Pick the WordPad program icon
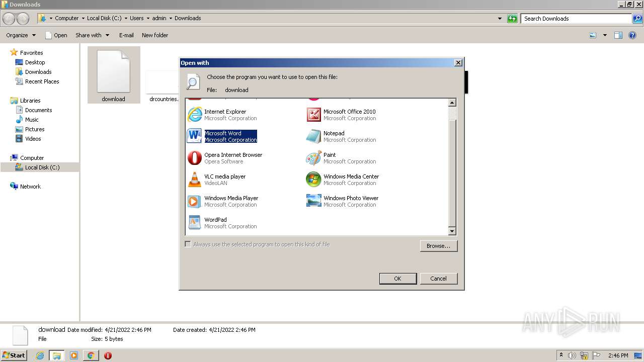The width and height of the screenshot is (644, 362). 194,223
